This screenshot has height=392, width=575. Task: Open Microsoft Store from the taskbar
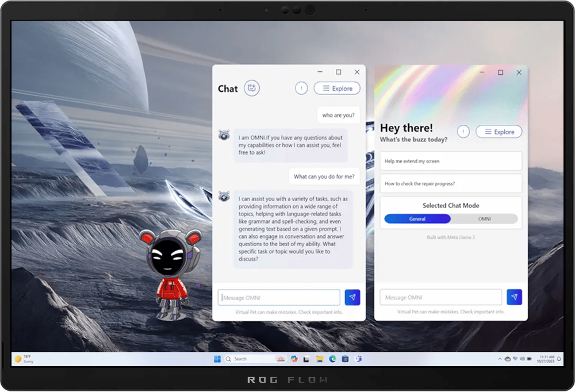(345, 359)
